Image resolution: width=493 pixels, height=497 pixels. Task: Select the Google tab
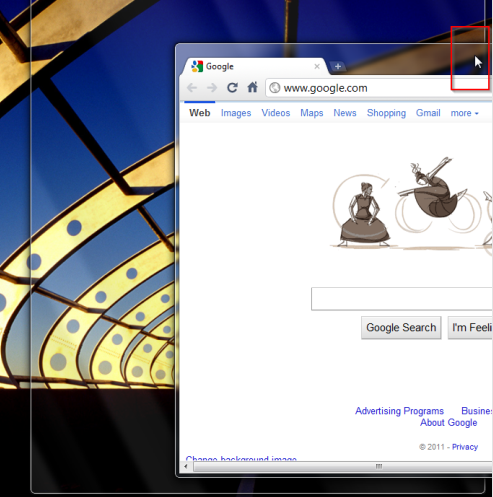[x=255, y=66]
